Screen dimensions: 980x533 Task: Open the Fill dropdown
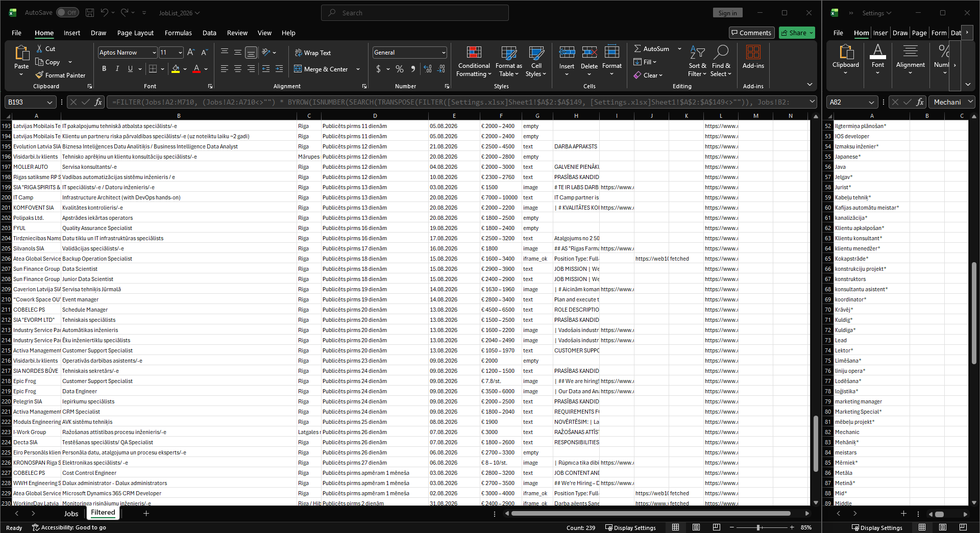[645, 62]
